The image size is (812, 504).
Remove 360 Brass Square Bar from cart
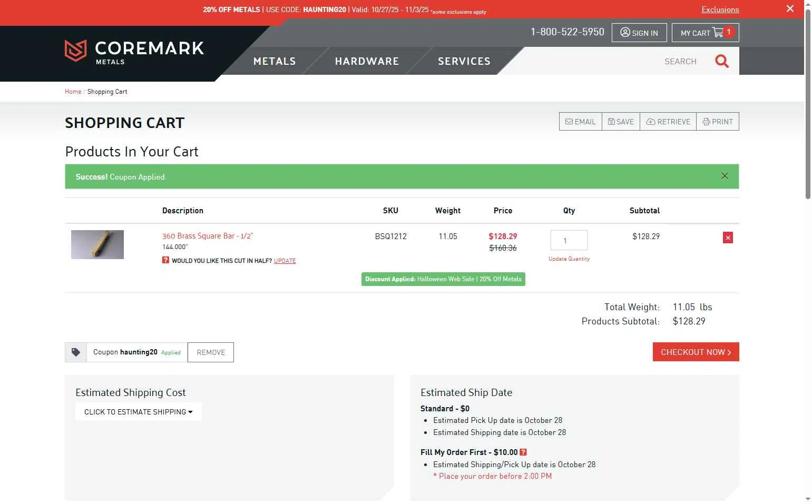[728, 238]
